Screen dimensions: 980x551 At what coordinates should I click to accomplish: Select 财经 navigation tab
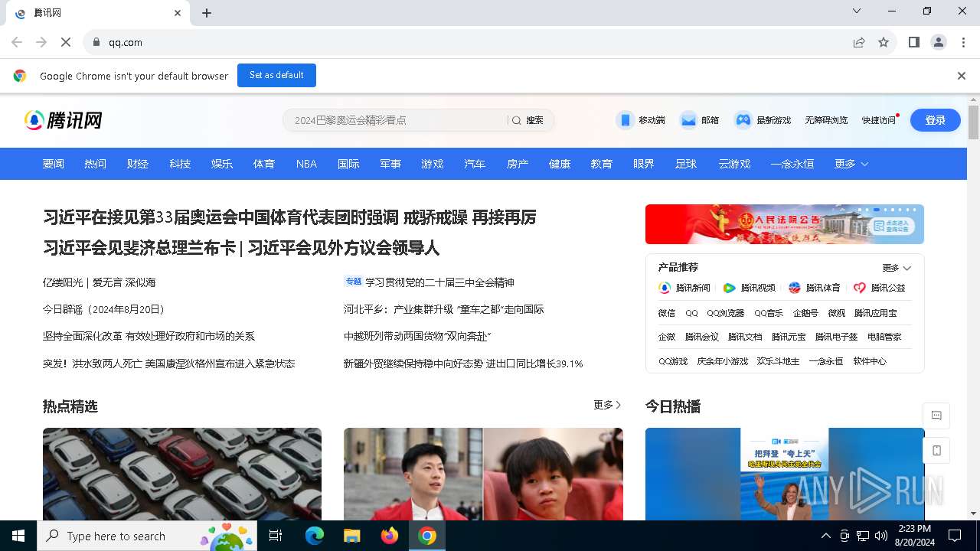[138, 164]
